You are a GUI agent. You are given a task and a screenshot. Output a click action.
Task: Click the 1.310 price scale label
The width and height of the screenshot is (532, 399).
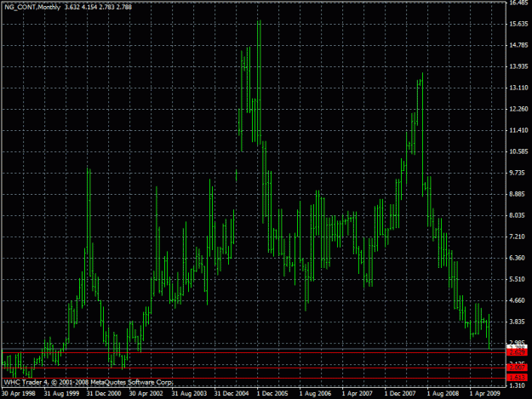coord(518,385)
